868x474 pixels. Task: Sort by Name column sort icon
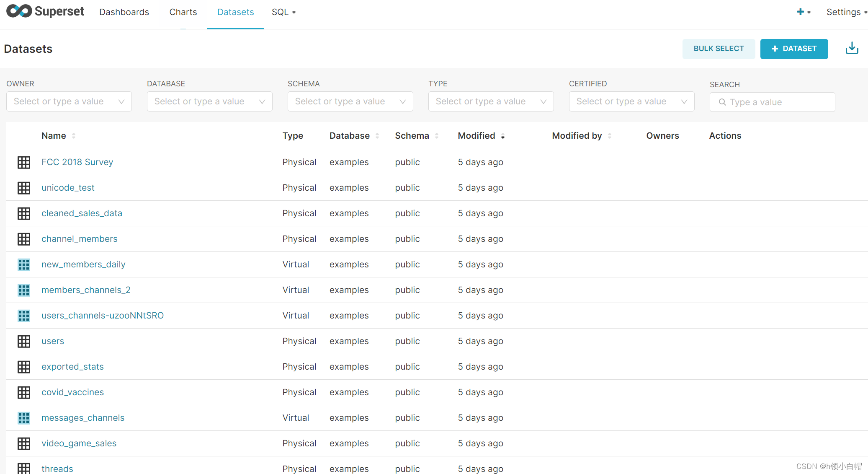(74, 136)
